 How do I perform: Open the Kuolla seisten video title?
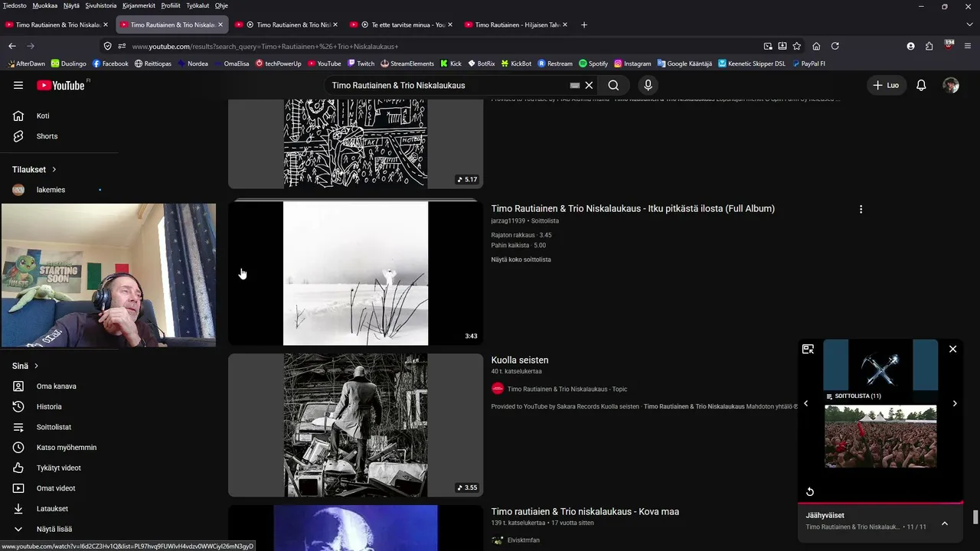tap(520, 360)
